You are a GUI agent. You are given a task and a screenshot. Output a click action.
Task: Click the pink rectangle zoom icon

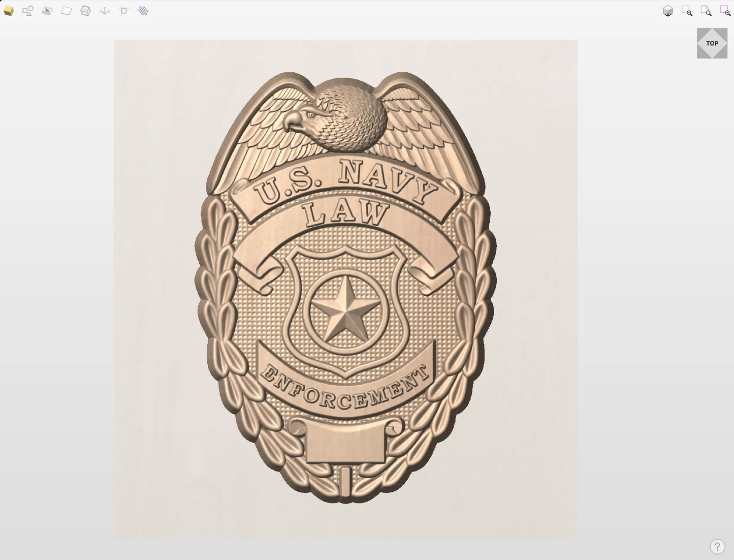[x=725, y=11]
